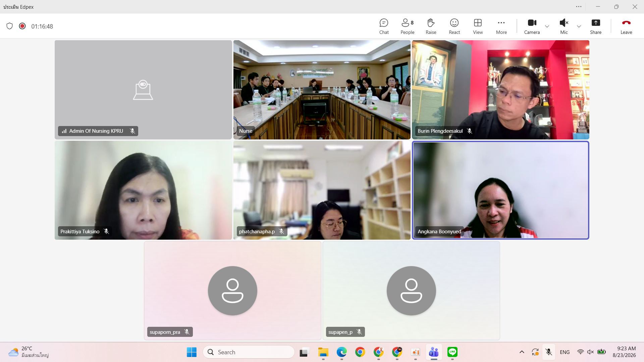Viewport: 644px width, 362px height.
Task: Open Microsoft Edge from the taskbar
Action: (x=341, y=352)
